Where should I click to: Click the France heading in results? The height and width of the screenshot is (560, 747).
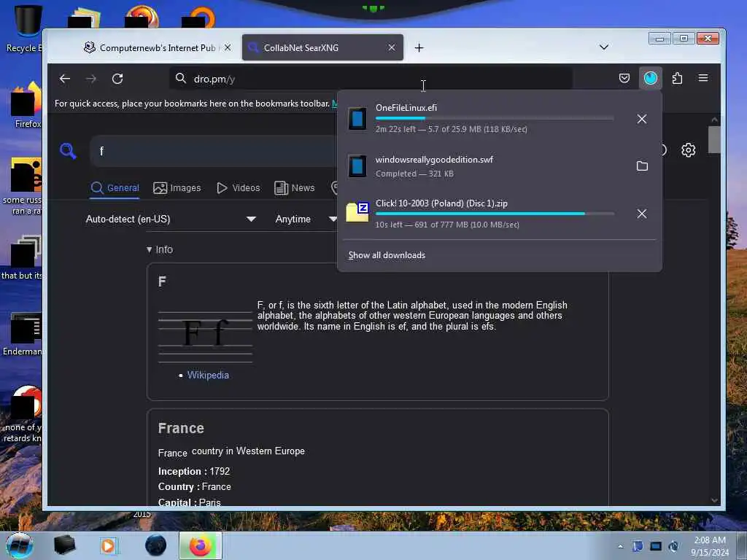pyautogui.click(x=181, y=428)
